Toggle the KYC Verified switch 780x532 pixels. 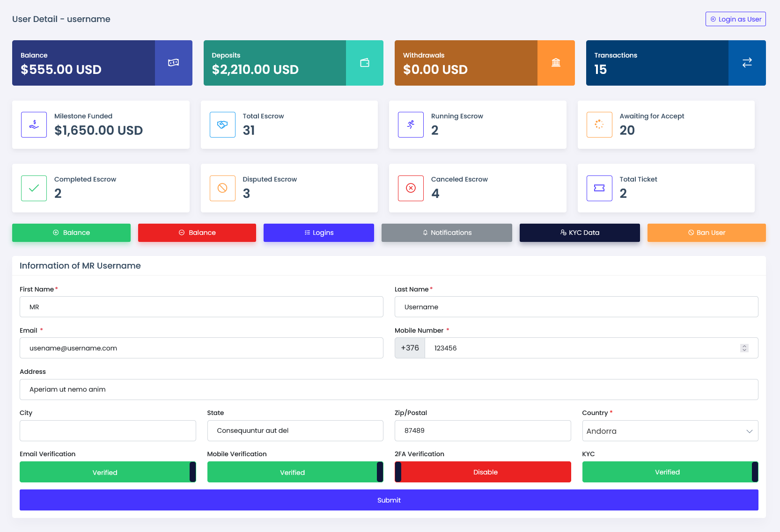[x=670, y=472]
